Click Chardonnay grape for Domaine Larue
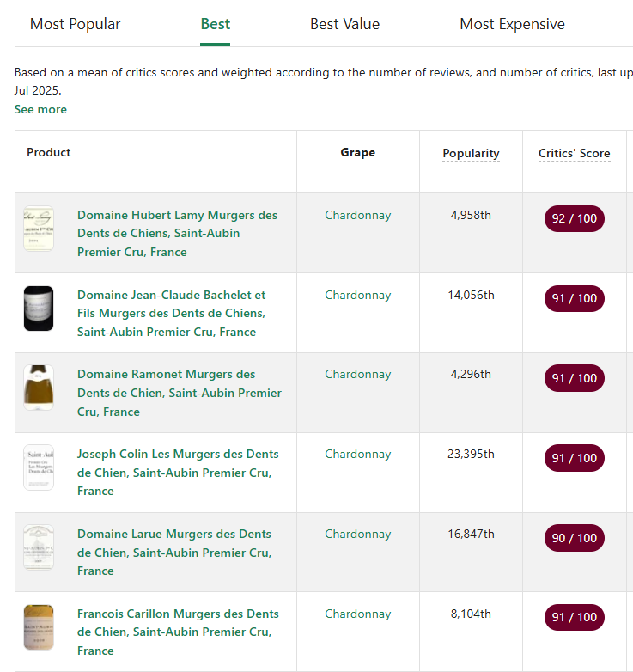The image size is (633, 672). coord(357,534)
